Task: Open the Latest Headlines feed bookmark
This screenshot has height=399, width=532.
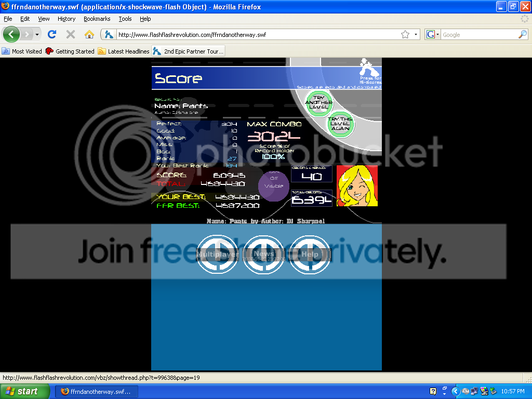Action: [124, 51]
